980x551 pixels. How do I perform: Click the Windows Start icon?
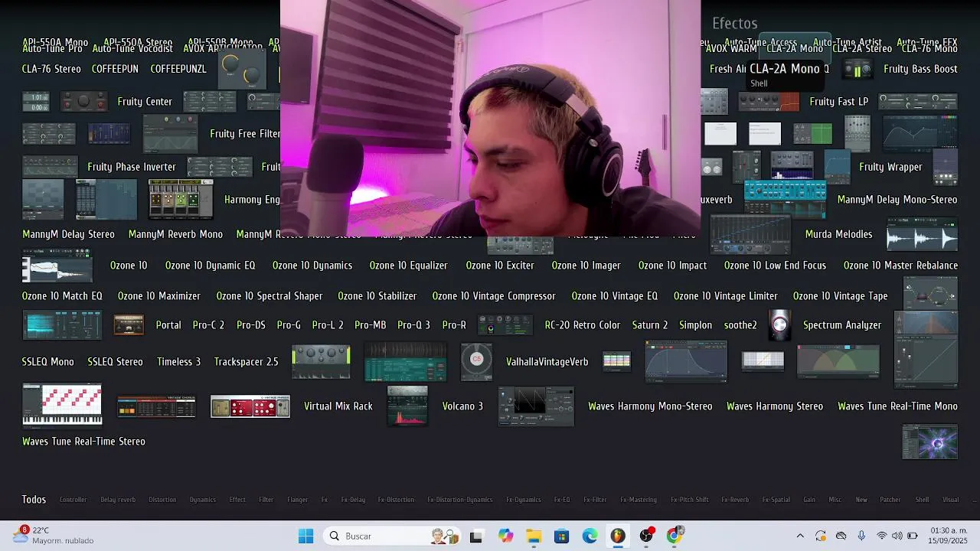(x=305, y=536)
